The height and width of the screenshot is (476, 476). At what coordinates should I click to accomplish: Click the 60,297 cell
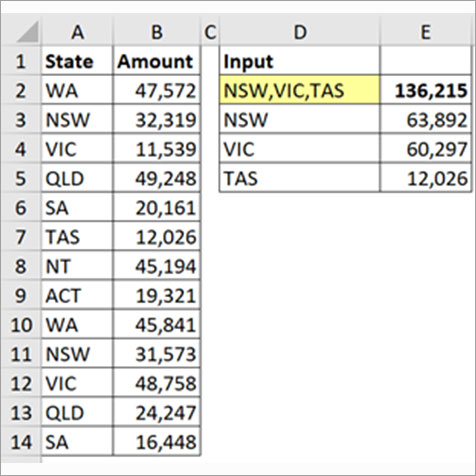(425, 149)
